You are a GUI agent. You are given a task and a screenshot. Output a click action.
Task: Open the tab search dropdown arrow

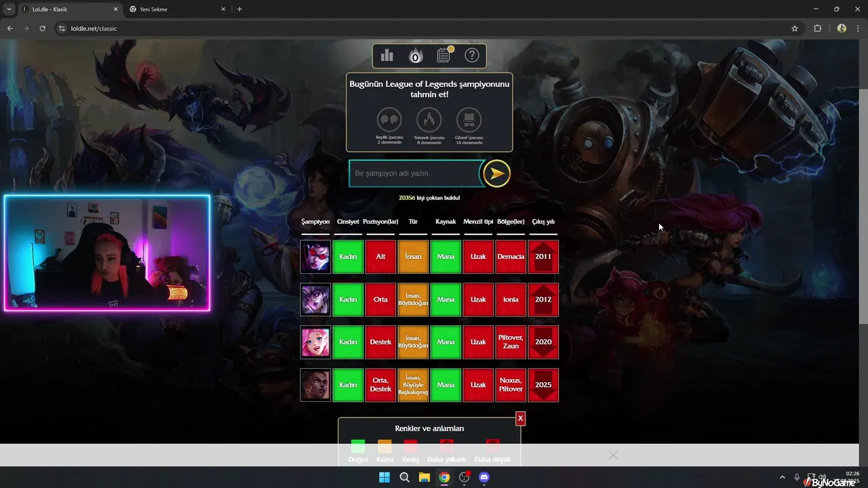8,9
